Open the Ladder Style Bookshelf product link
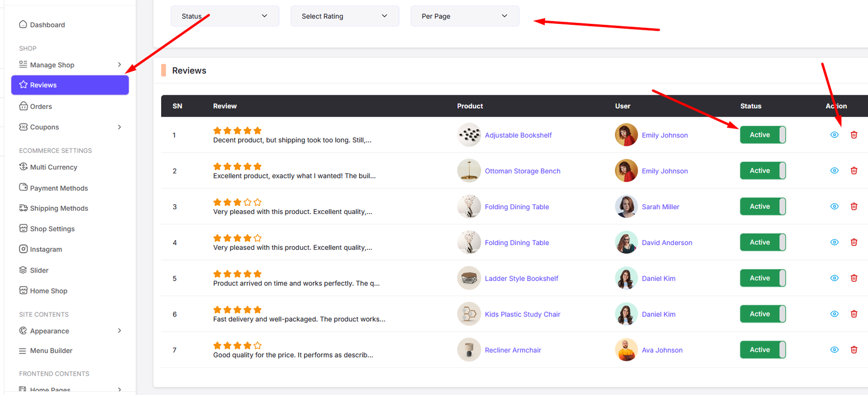Image resolution: width=868 pixels, height=395 pixels. (521, 279)
